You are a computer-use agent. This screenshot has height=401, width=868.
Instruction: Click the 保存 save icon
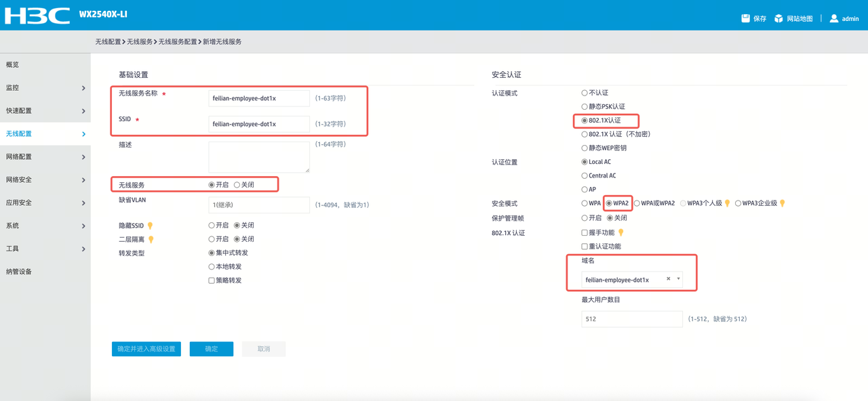pyautogui.click(x=745, y=18)
